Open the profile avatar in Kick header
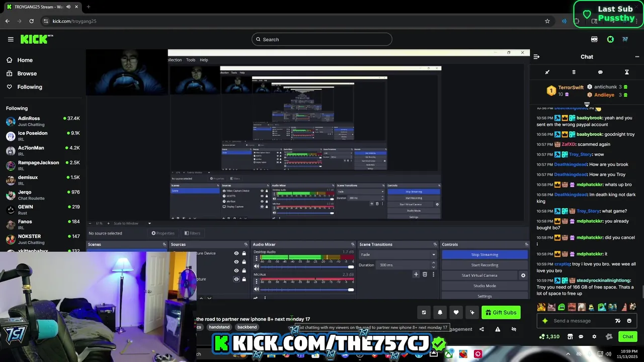The image size is (644, 362). click(x=625, y=39)
